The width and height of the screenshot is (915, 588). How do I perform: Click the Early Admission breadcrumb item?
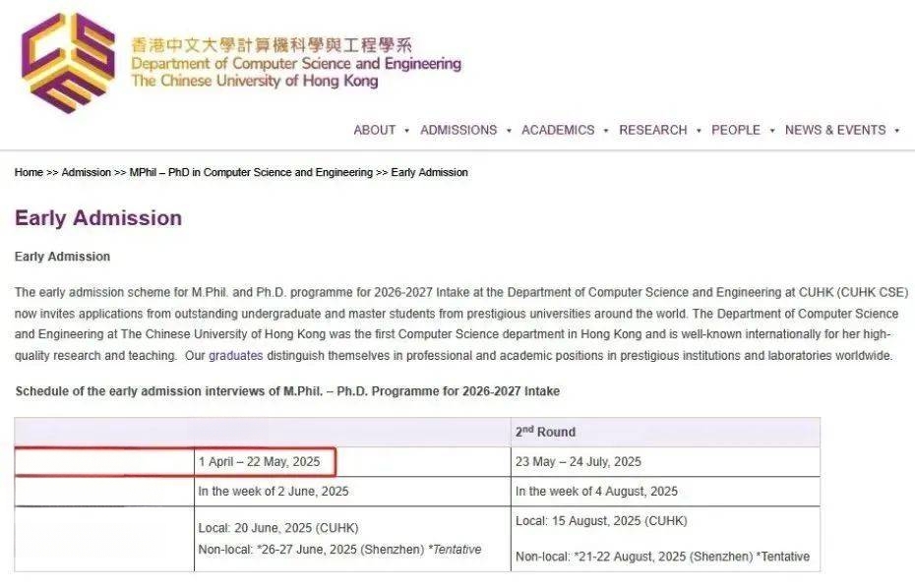[430, 173]
